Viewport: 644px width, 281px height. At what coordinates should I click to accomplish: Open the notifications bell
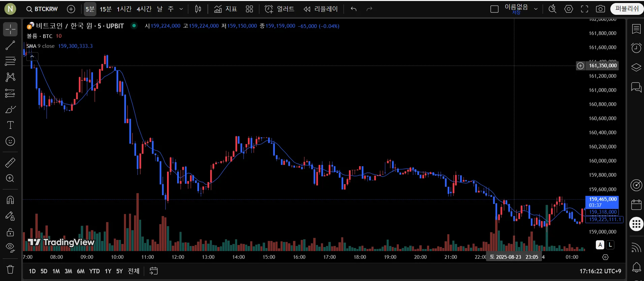coord(636,268)
